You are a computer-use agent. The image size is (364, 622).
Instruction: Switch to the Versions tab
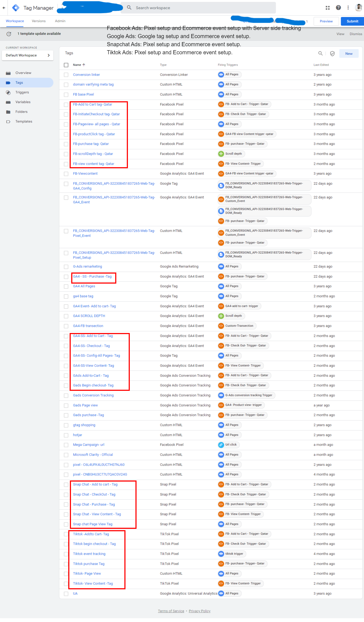coord(39,21)
